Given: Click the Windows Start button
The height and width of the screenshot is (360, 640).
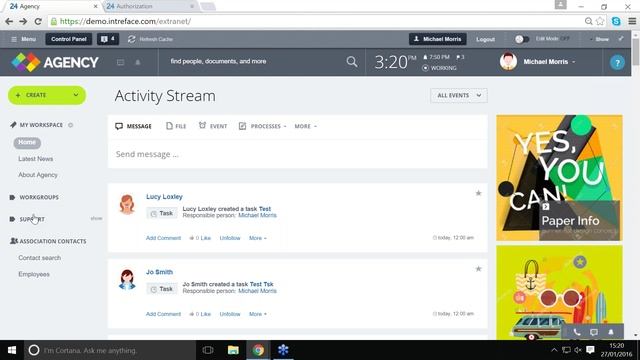Looking at the screenshot, I should (12, 350).
